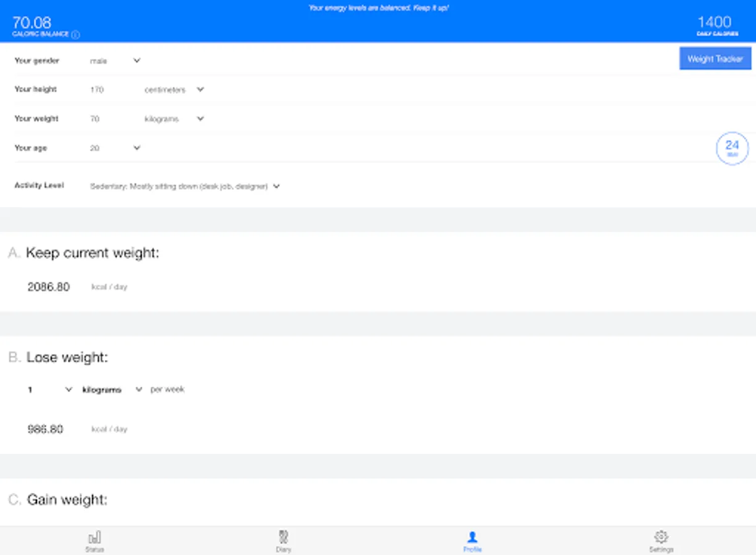Tap the 70.08 caloric balance value
Viewport: 756px width, 555px height.
coord(31,23)
